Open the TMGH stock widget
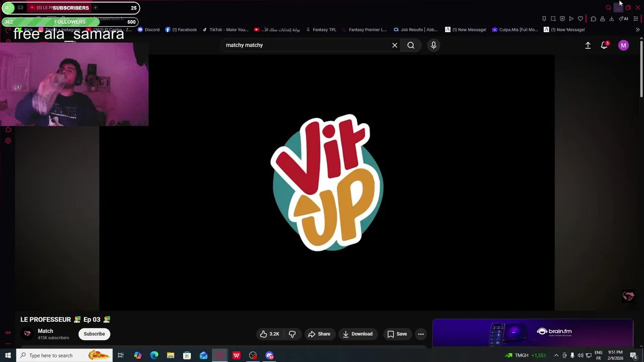The height and width of the screenshot is (362, 644). point(526,355)
